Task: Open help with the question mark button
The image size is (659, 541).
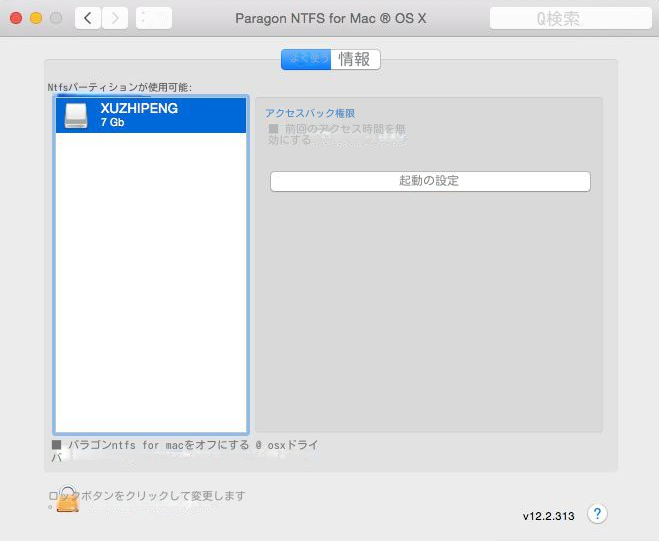Action: [x=597, y=514]
